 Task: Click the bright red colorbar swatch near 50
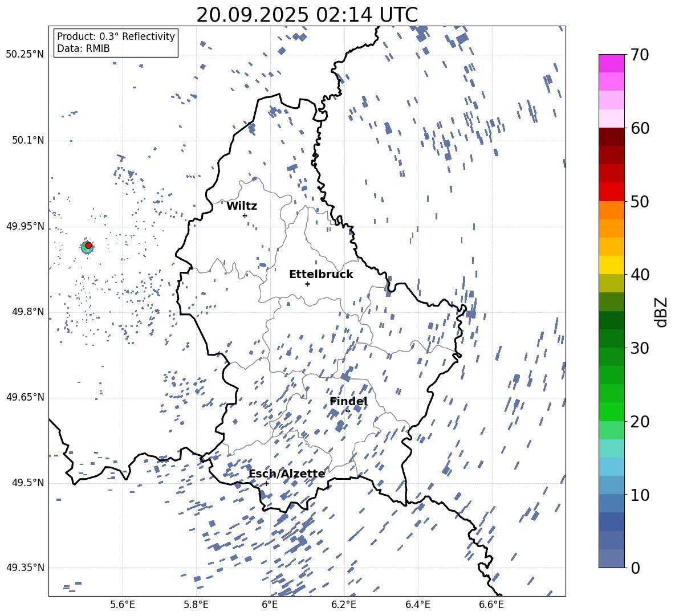click(x=611, y=192)
